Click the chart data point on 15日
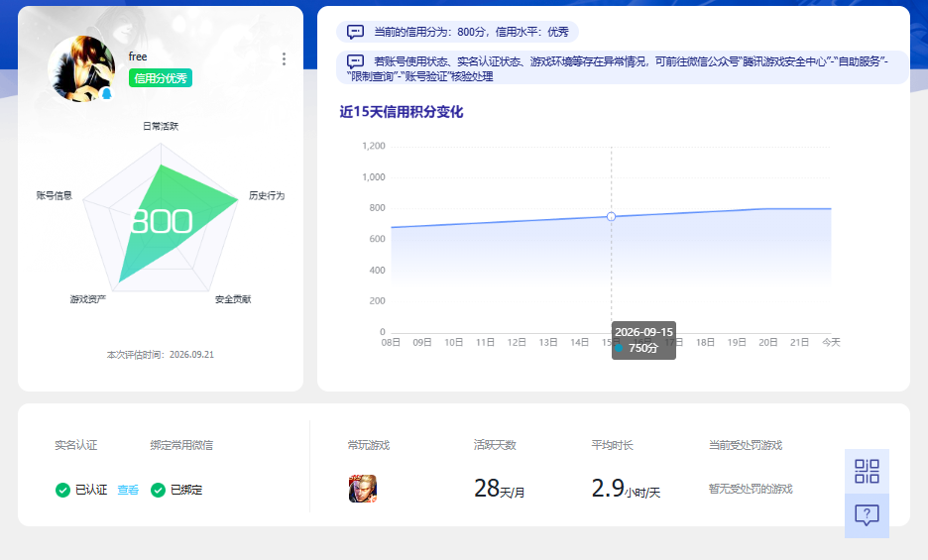The height and width of the screenshot is (560, 928). pyautogui.click(x=612, y=217)
